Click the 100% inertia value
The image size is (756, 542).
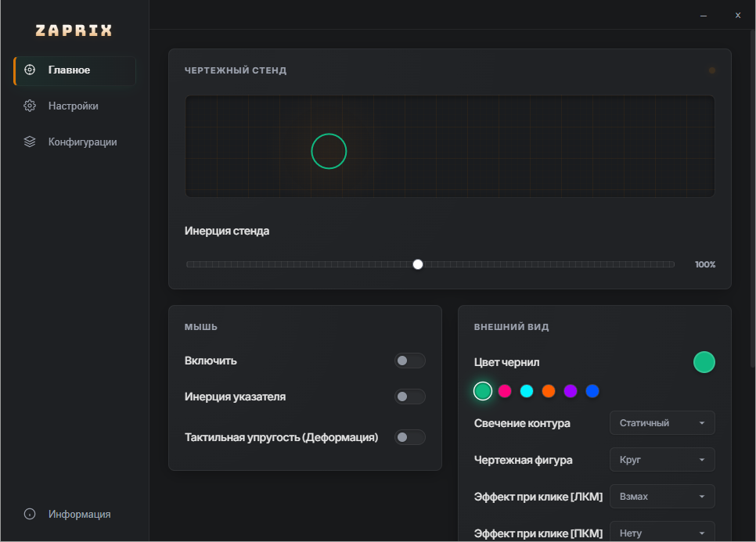point(705,264)
